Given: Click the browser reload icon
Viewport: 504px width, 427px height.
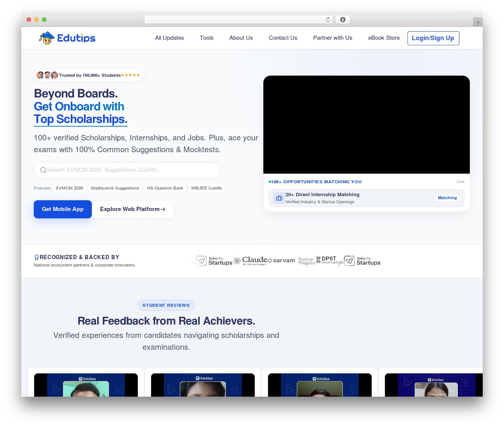Looking at the screenshot, I should click(328, 20).
